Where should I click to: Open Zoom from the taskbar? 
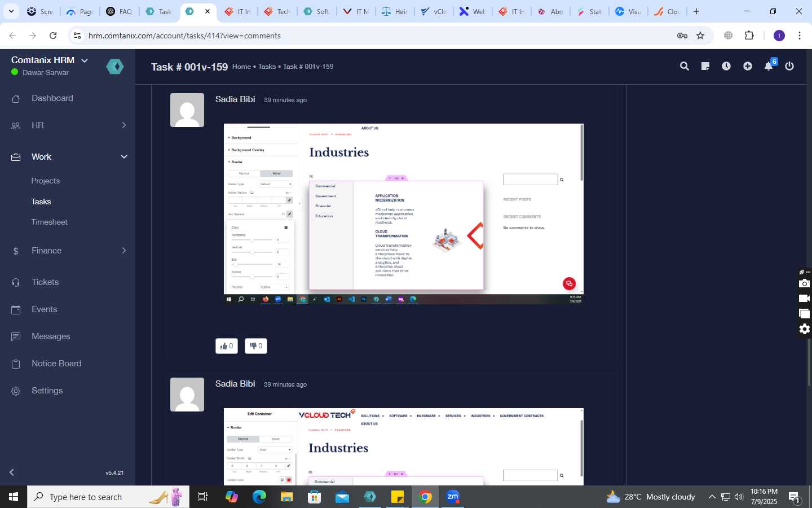(x=453, y=497)
